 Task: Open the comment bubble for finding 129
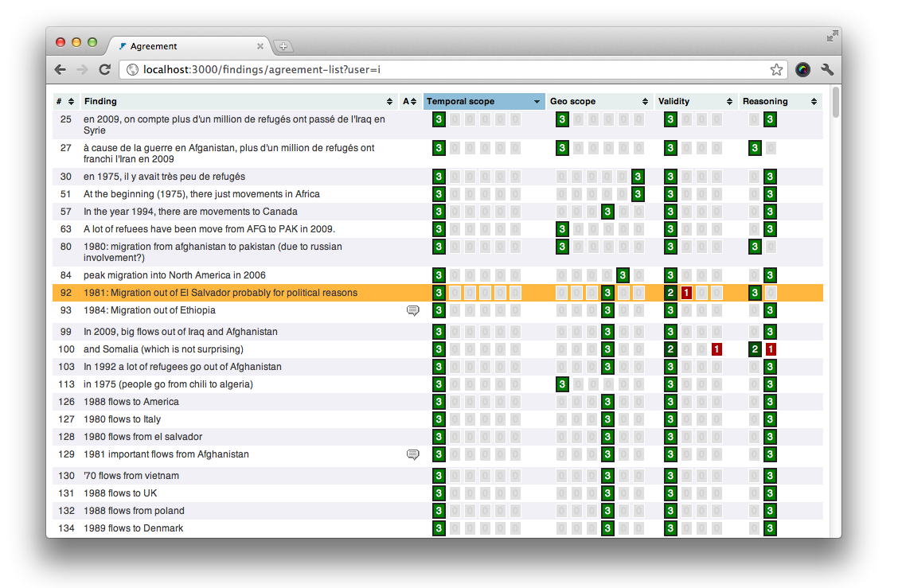click(x=412, y=454)
